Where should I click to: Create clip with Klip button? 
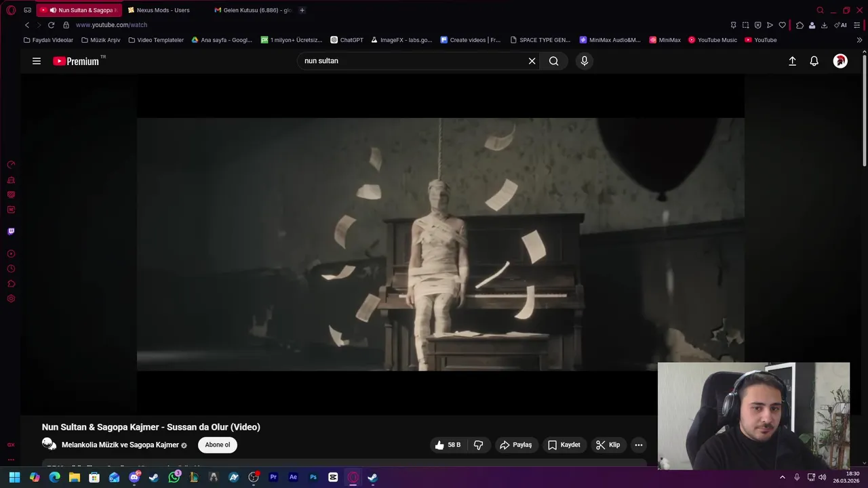point(608,445)
